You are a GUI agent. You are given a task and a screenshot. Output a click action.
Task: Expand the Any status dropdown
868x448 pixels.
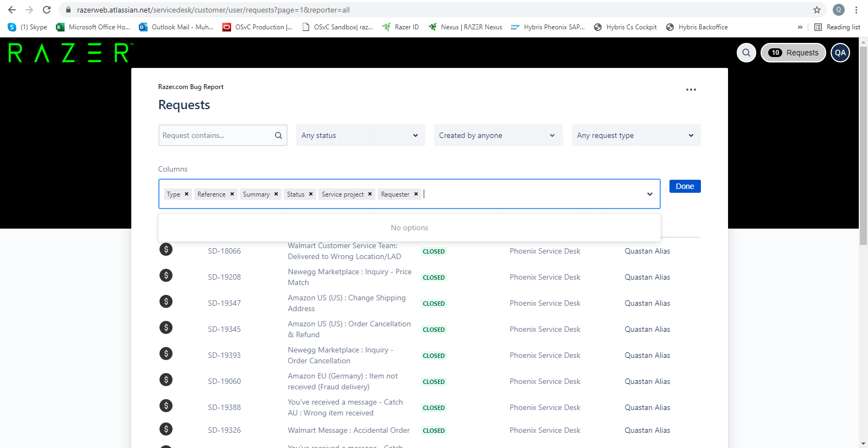pyautogui.click(x=361, y=135)
